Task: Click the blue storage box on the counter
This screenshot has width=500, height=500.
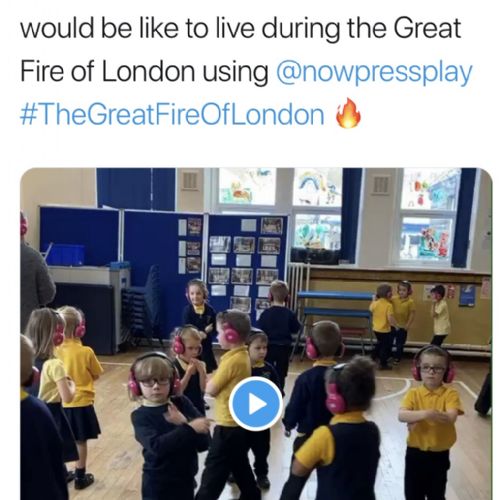Action: point(64,255)
